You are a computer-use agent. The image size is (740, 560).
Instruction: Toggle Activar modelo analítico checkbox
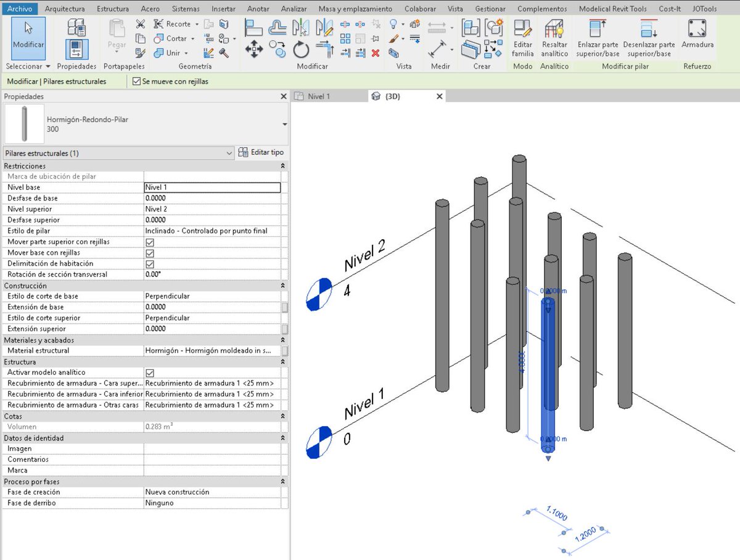pyautogui.click(x=150, y=373)
